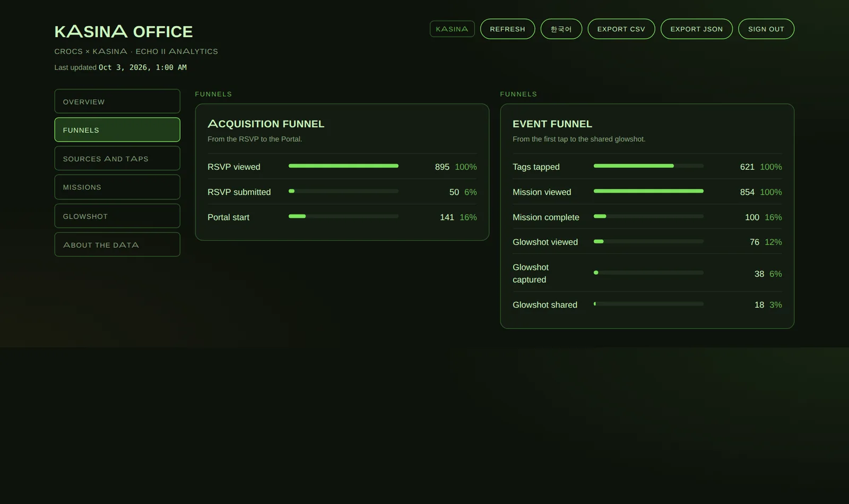Click the Mission complete label
Image resolution: width=849 pixels, height=504 pixels.
[x=546, y=218]
